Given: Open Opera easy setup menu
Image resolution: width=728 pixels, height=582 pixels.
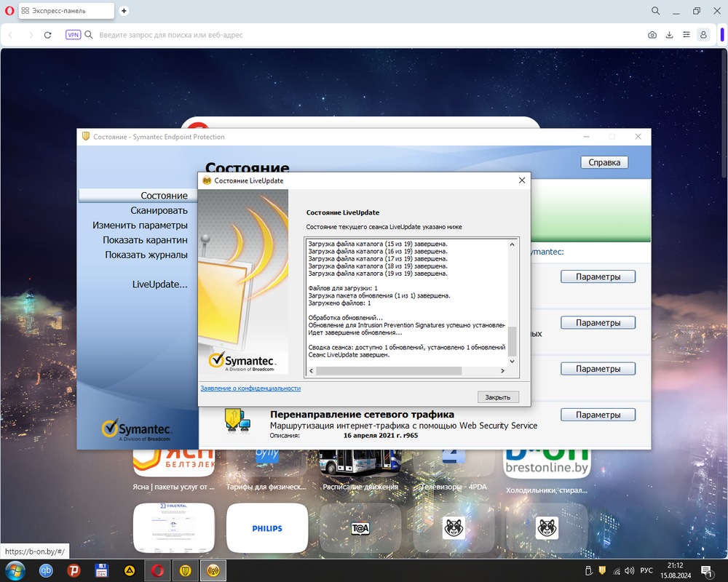Looking at the screenshot, I should (x=687, y=35).
